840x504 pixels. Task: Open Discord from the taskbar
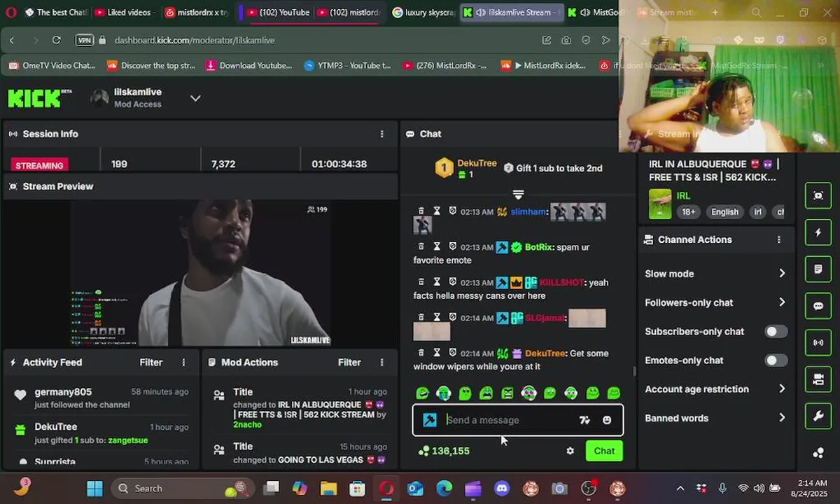(502, 488)
